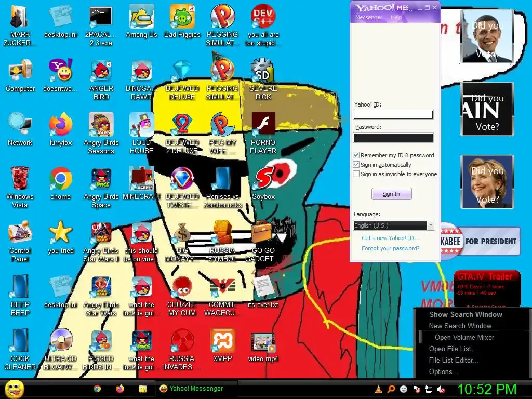Choose Open Volume Mixer in context menu

point(464,338)
